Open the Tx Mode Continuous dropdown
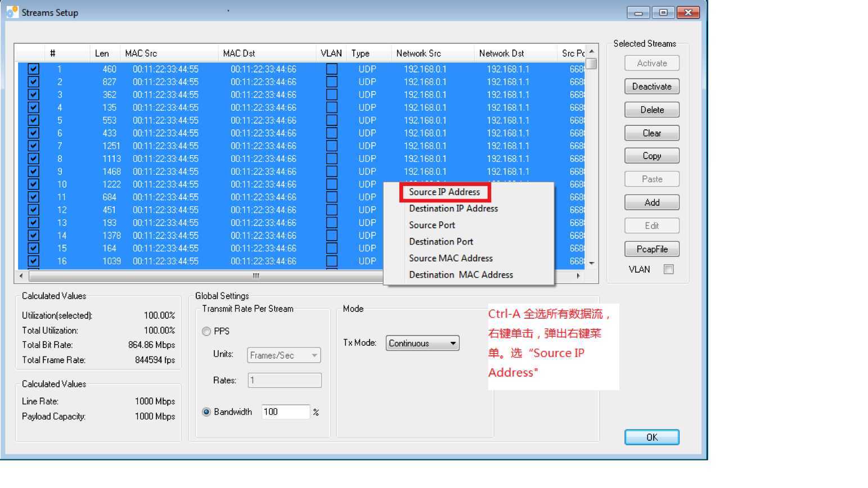The height and width of the screenshot is (488, 868). click(422, 343)
